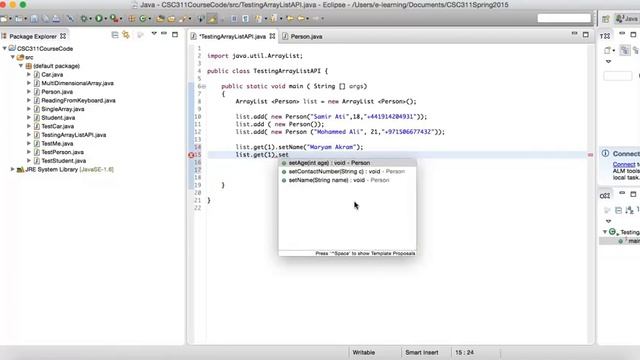Image resolution: width=640 pixels, height=360 pixels.
Task: Open the Debug button dropdown arrow
Action: 90,19
